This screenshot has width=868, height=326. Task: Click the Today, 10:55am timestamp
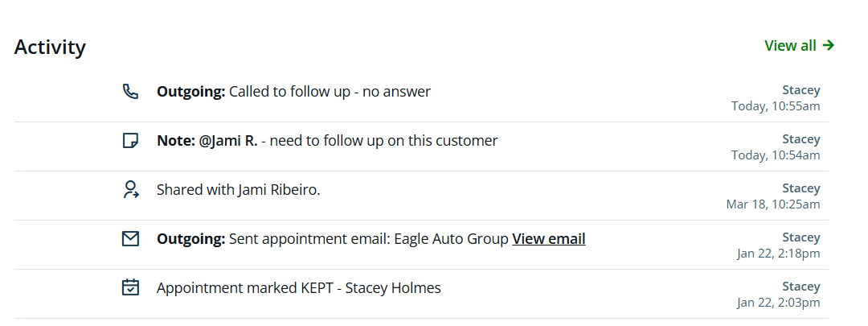(776, 106)
